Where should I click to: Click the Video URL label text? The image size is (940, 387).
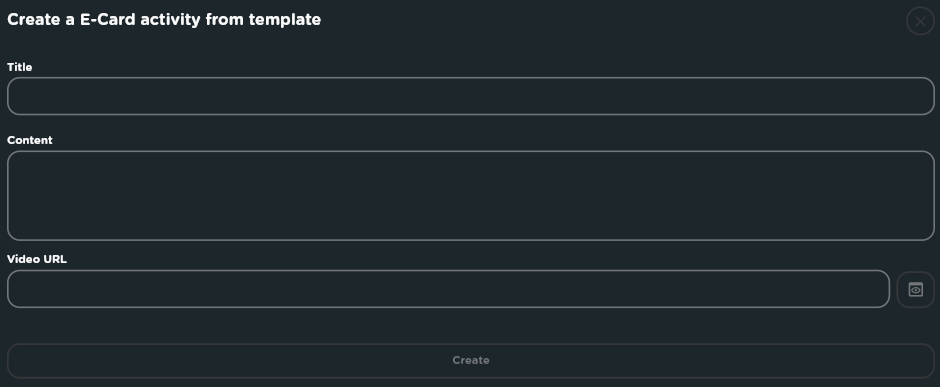tap(37, 259)
